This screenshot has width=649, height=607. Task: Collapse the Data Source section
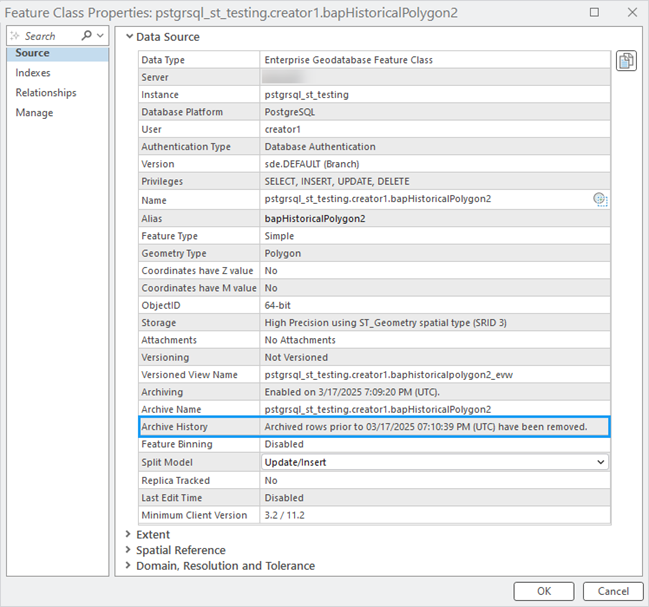coord(130,37)
